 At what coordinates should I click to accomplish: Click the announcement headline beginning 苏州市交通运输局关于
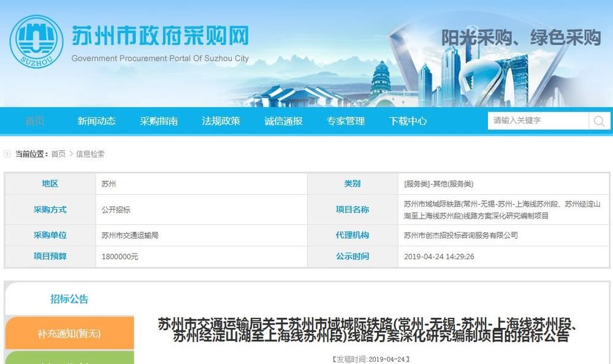(x=367, y=330)
